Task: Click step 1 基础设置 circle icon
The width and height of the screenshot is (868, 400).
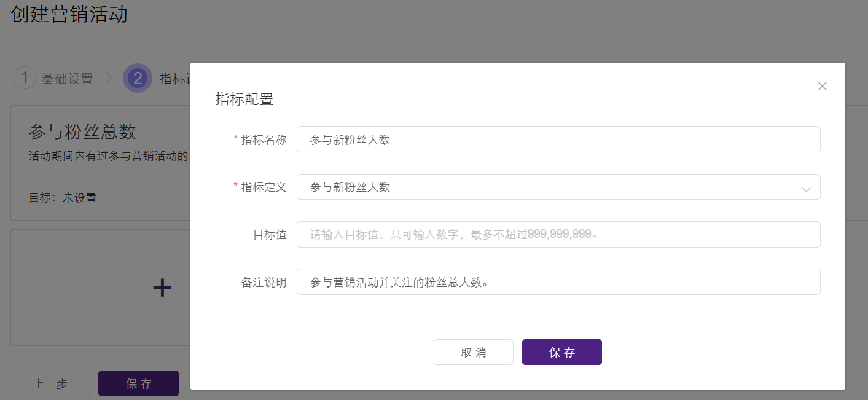Action: click(25, 77)
